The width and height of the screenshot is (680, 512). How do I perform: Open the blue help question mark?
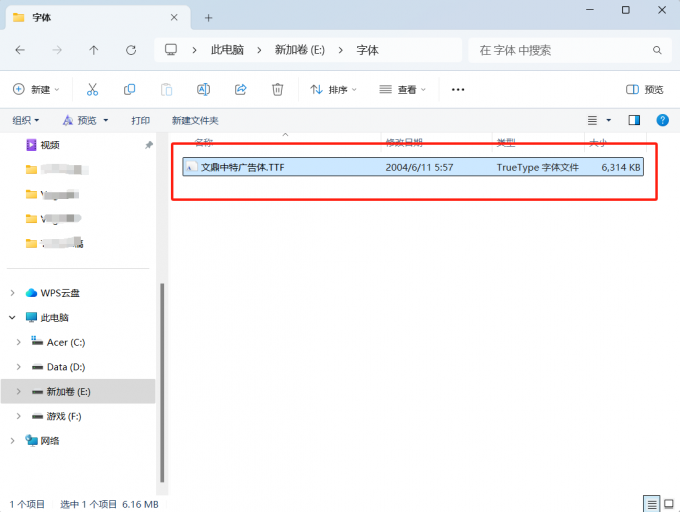coord(663,120)
